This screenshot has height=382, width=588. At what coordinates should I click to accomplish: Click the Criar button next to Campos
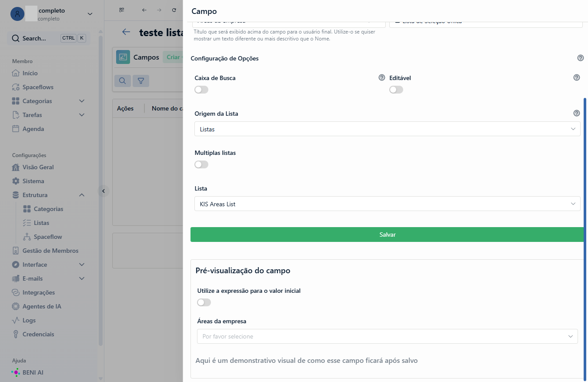click(x=173, y=57)
